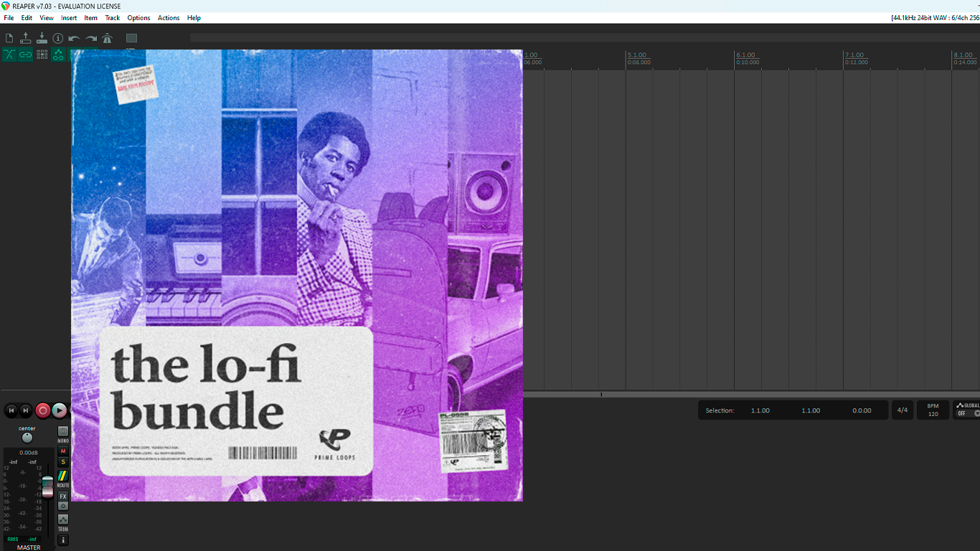Click the Open Project upload icon
This screenshot has height=551, width=980.
click(26, 38)
